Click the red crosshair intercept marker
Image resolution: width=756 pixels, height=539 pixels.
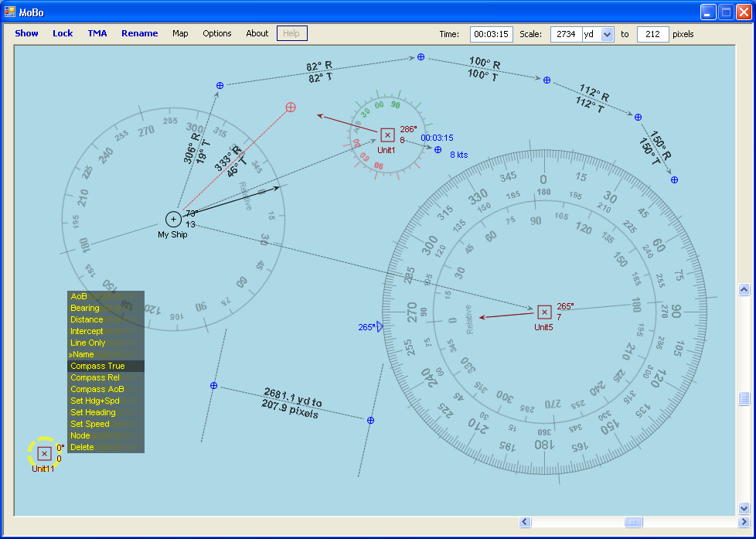click(x=291, y=107)
